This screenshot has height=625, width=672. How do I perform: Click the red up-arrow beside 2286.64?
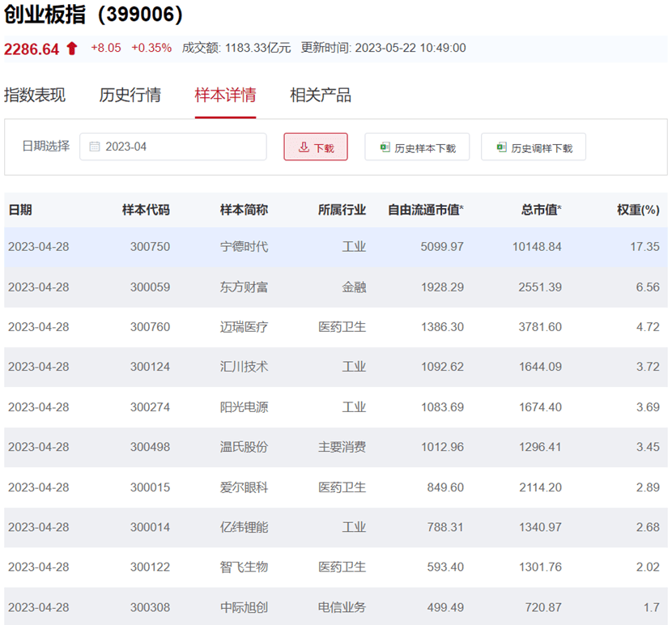click(x=72, y=49)
